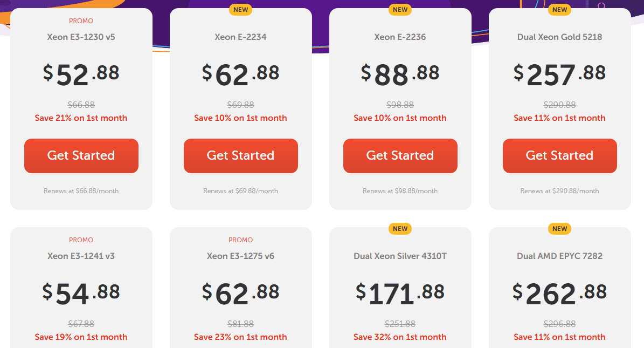Click Get Started for Xeon E3-1230 v5
This screenshot has width=644, height=348.
pos(81,155)
